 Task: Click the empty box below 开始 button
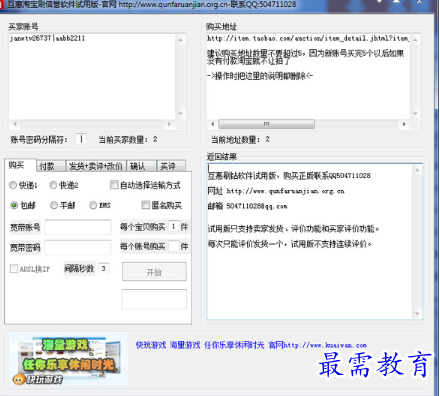tap(154, 299)
